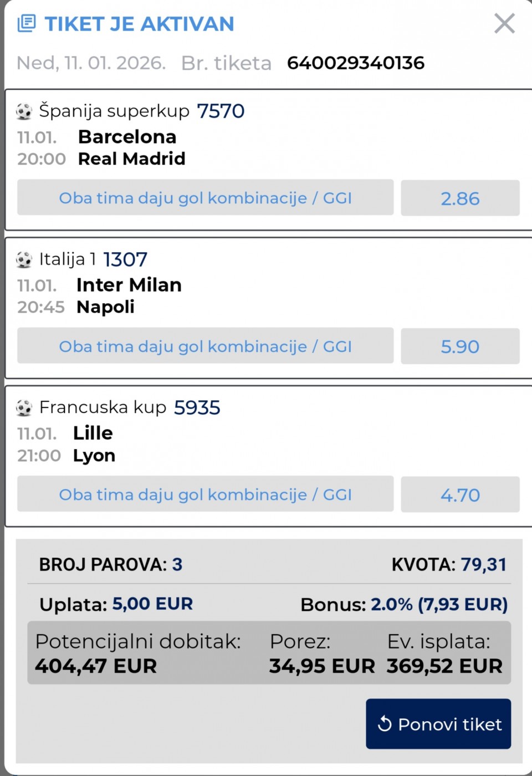
Task: Click the KVOTA 79,31 total odds
Action: click(449, 564)
